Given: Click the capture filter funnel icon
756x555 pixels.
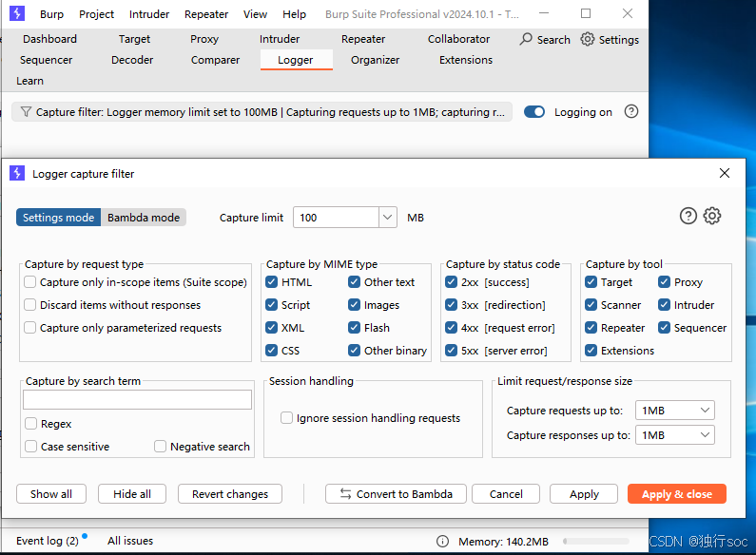Looking at the screenshot, I should pos(26,112).
